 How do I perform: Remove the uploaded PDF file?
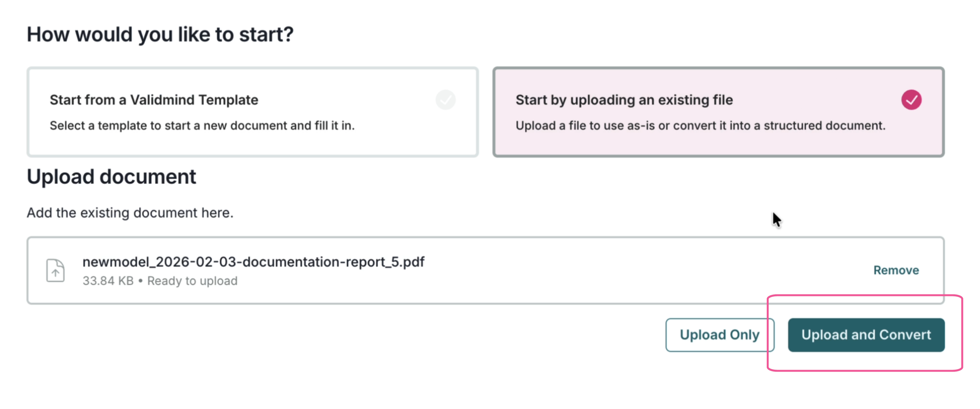tap(896, 270)
